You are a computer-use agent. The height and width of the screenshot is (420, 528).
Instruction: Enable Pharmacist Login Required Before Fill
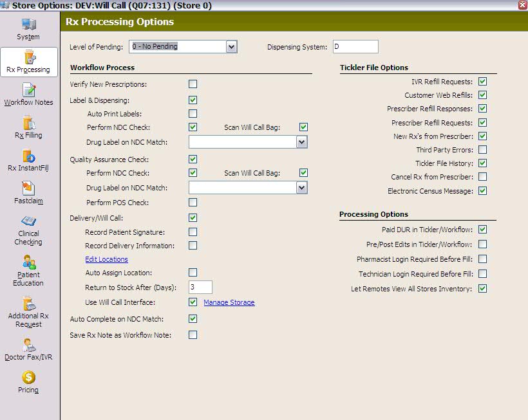[482, 259]
